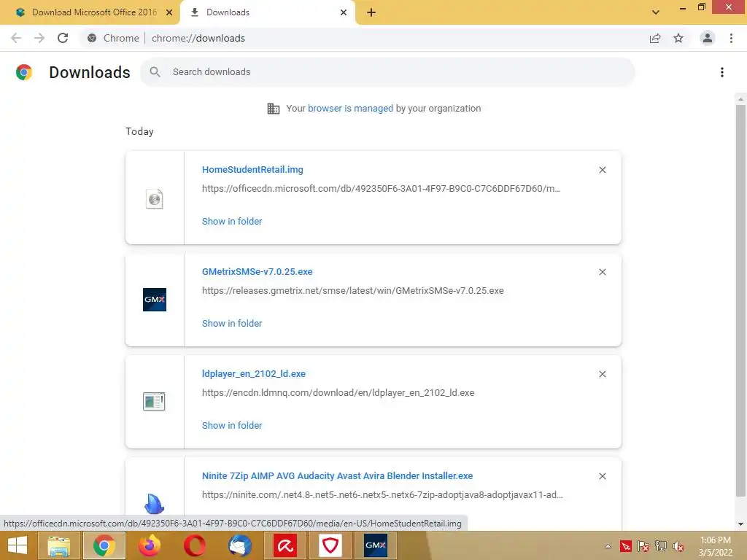Open File Explorer from the taskbar
The width and height of the screenshot is (747, 560).
pyautogui.click(x=58, y=545)
